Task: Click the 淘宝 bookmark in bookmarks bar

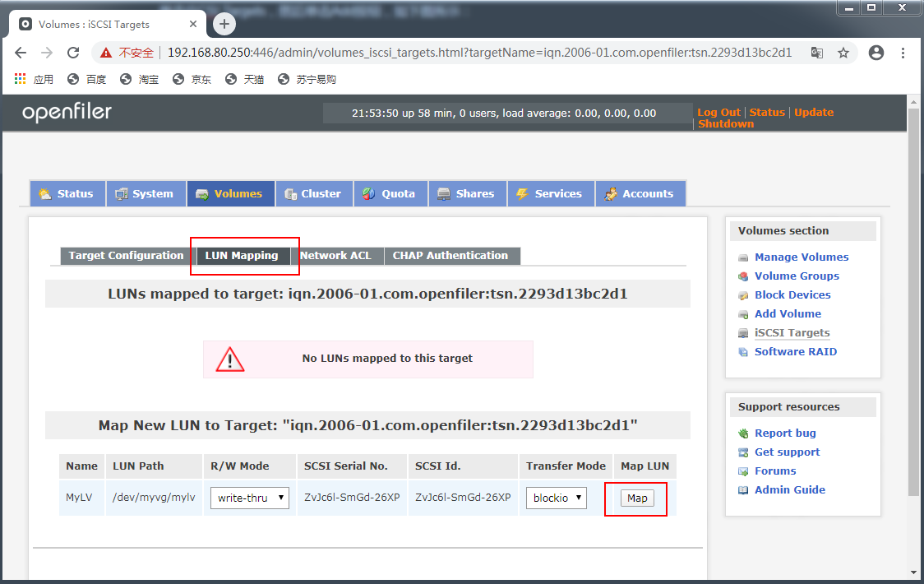Action: (x=137, y=79)
